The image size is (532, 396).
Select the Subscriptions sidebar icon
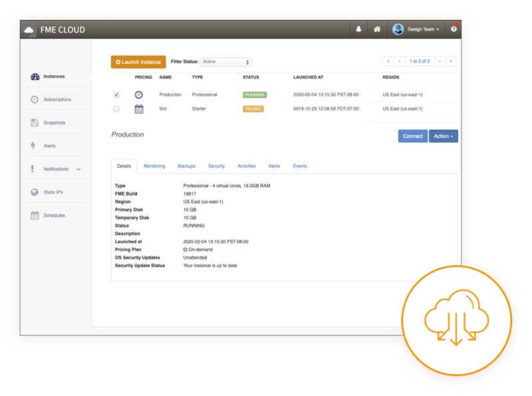coord(51,99)
